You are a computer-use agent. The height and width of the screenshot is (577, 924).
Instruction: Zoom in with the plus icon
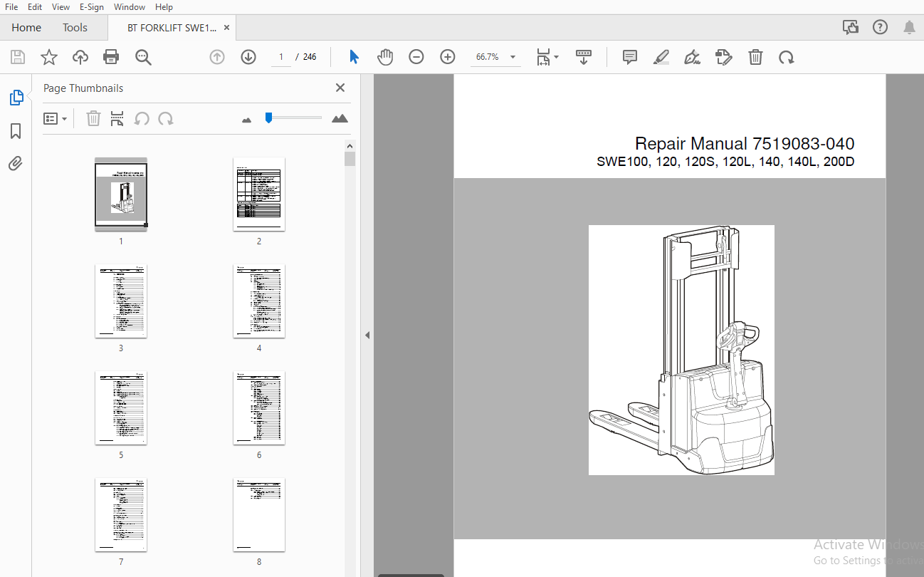point(448,57)
